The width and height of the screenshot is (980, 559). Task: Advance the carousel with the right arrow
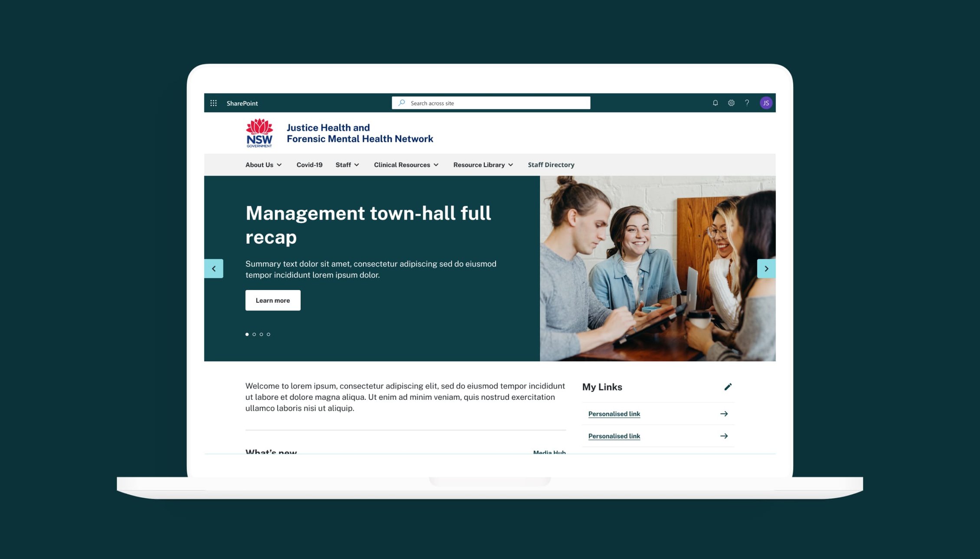pyautogui.click(x=766, y=268)
